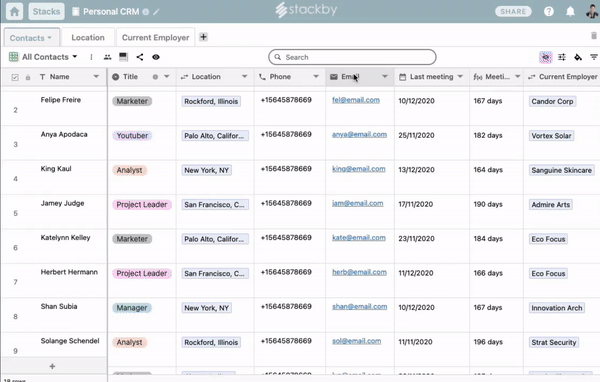Screen dimensions: 600x382
Task: Open king@email.com link
Action: (359, 169)
